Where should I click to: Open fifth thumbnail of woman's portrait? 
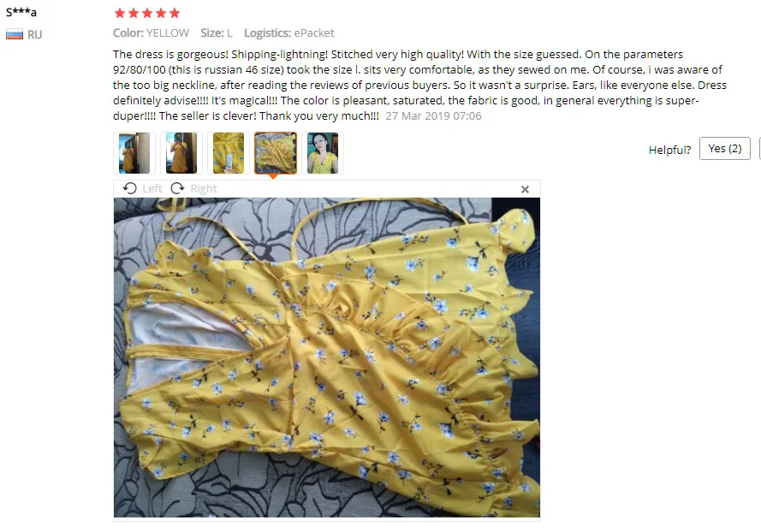322,153
